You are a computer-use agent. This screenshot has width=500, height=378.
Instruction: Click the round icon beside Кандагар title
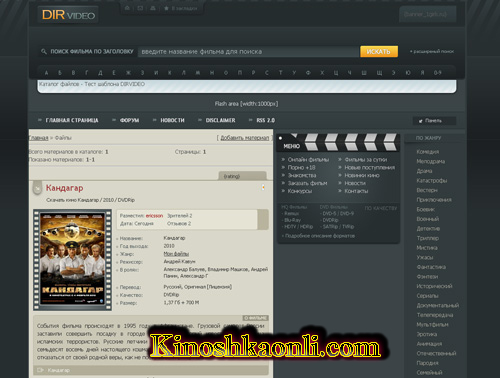(37, 189)
